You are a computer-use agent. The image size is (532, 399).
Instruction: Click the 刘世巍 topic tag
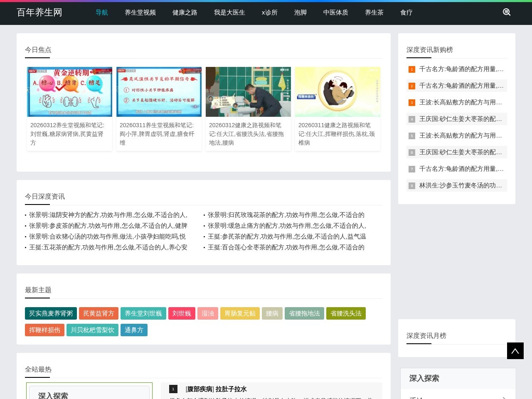point(182,313)
